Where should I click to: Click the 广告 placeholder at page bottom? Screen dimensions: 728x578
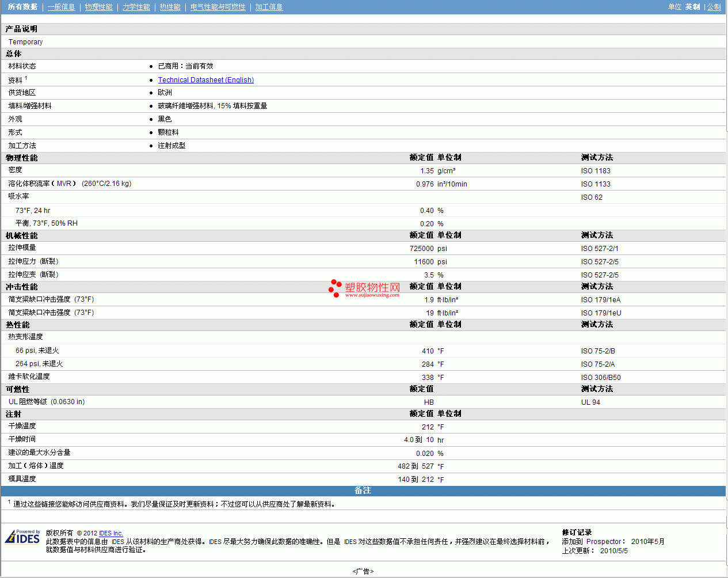[363, 571]
